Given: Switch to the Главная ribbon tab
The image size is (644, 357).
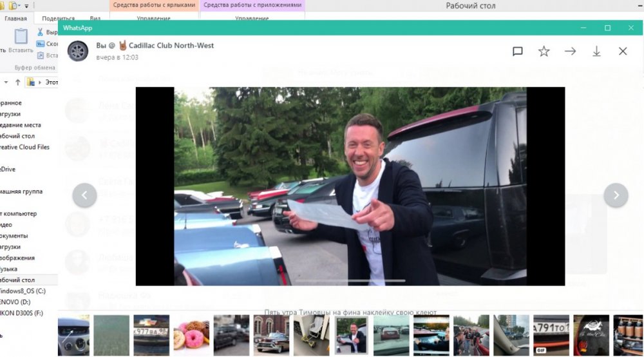Looking at the screenshot, I should (x=15, y=19).
